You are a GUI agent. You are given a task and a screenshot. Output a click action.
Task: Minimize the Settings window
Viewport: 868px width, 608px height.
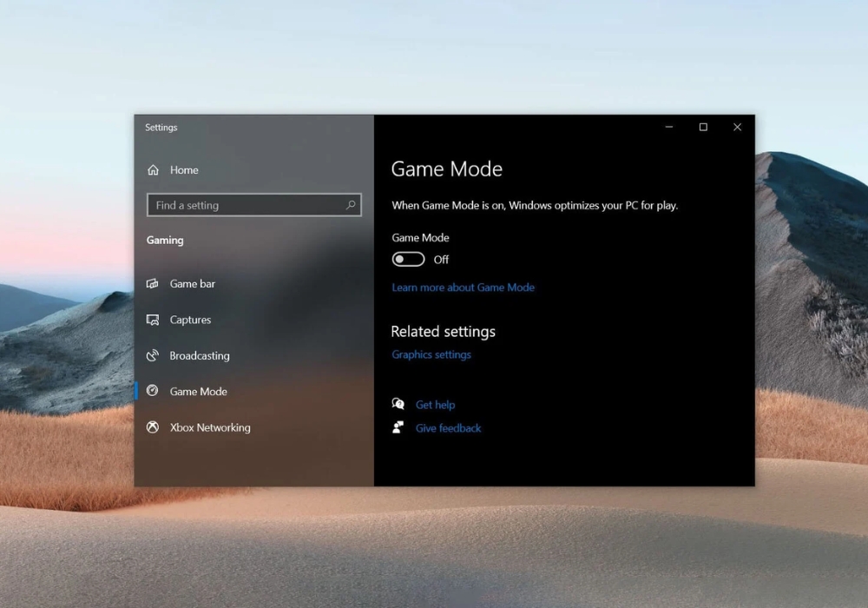(669, 127)
